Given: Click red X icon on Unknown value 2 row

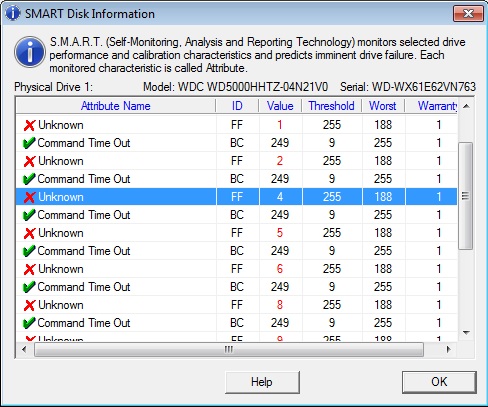Looking at the screenshot, I should coord(29,161).
